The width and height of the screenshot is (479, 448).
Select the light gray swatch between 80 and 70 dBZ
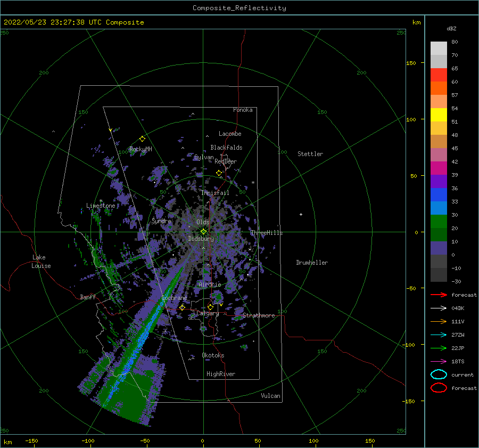pos(439,48)
